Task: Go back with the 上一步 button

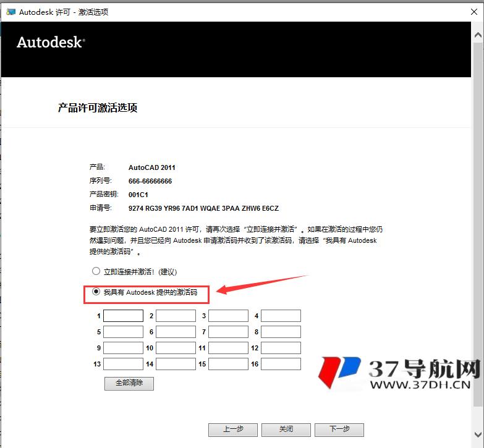Action: [x=233, y=429]
